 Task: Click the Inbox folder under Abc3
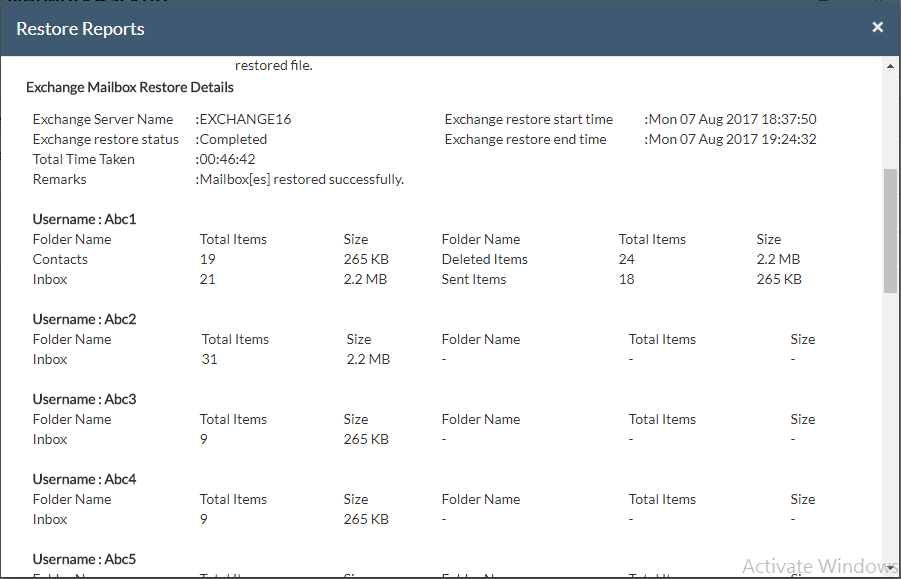coord(50,439)
